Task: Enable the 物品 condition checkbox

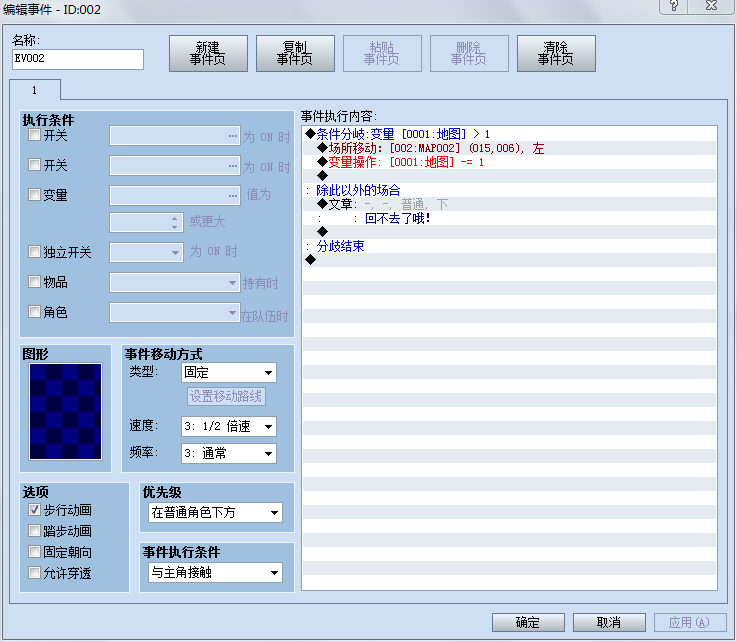Action: pyautogui.click(x=34, y=282)
